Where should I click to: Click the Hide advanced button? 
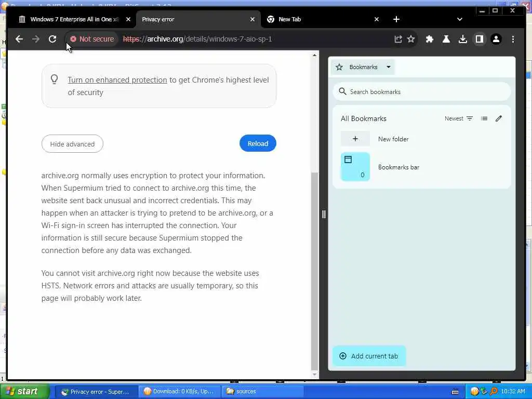(72, 144)
